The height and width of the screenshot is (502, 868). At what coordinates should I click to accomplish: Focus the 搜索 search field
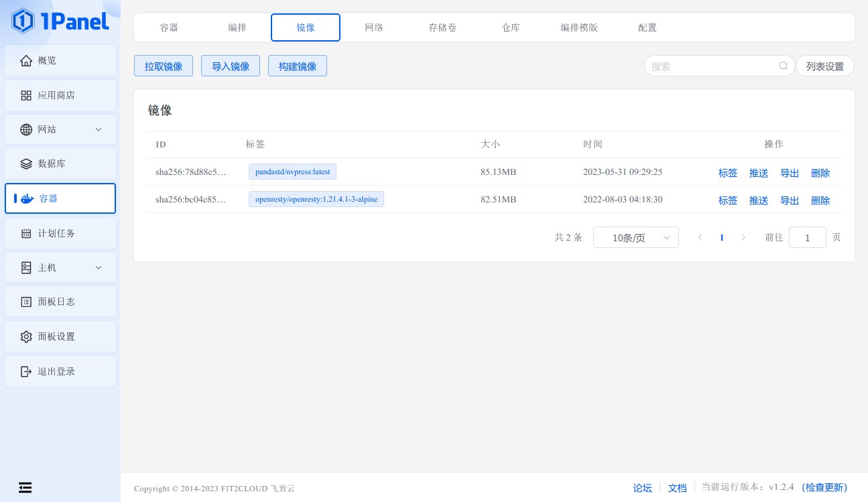(x=719, y=66)
